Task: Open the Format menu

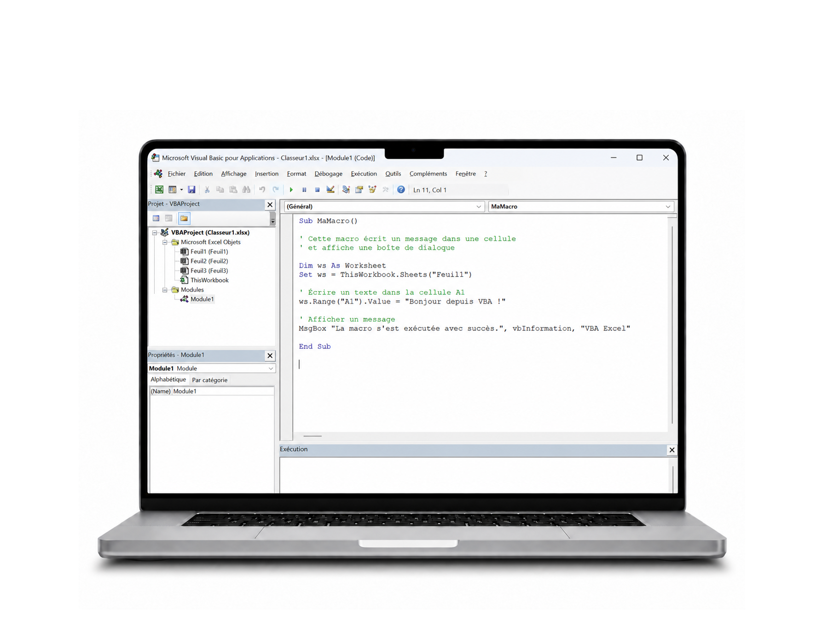Action: pos(296,174)
